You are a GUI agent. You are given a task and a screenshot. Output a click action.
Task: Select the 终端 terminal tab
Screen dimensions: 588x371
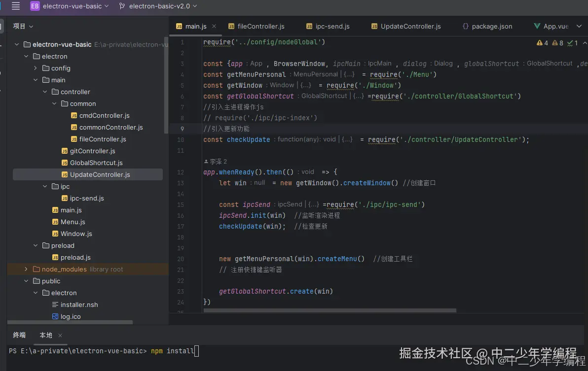point(20,335)
